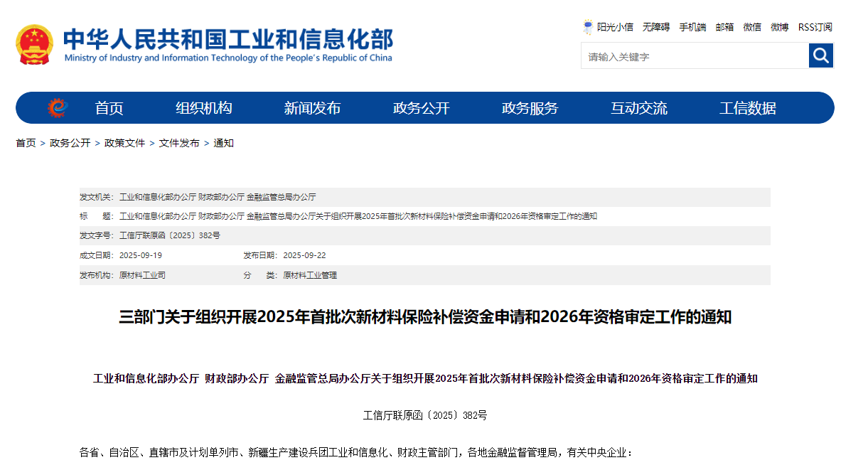868x465 pixels.
Task: Click the gear icon in navigation bar
Action: pos(58,108)
